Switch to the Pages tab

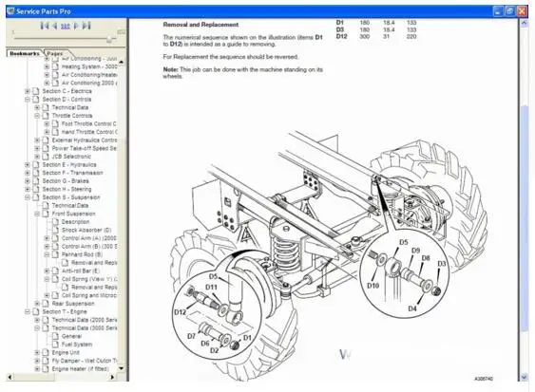pyautogui.click(x=55, y=53)
